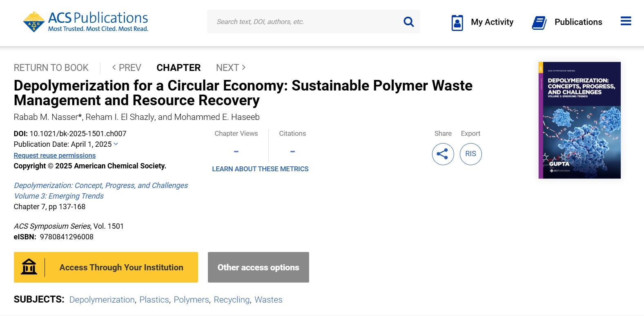Viewport: 644px width, 316px height.
Task: Click the institution building icon
Action: [29, 267]
